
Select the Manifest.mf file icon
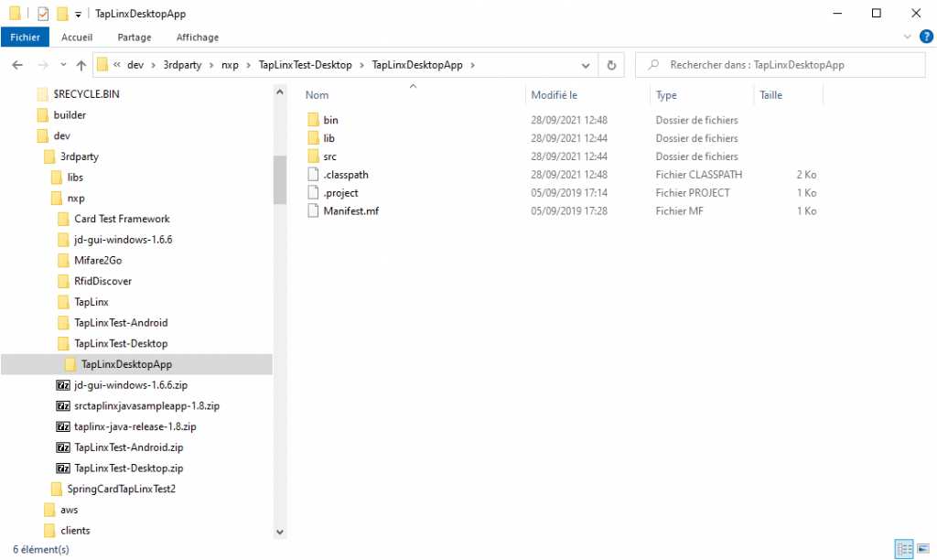tap(313, 210)
